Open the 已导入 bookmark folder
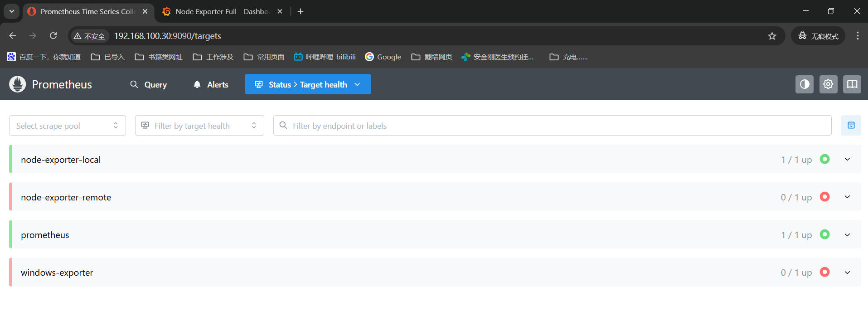Screen dimensions: 868x336 coord(108,57)
